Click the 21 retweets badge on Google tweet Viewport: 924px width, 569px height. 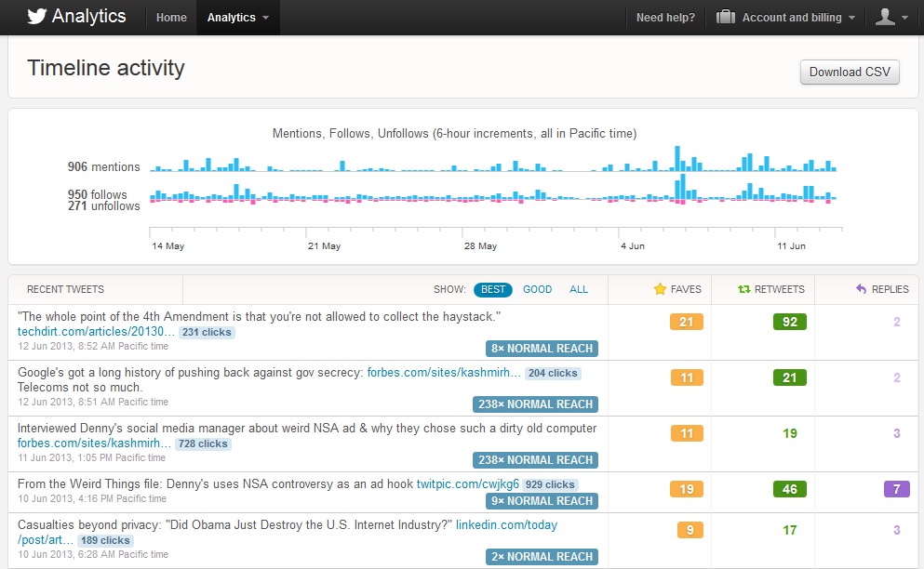790,377
